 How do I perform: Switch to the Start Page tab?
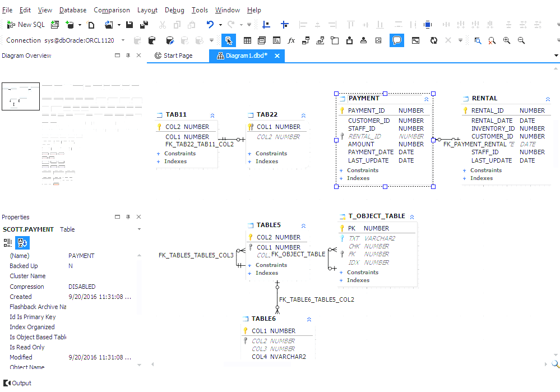(x=177, y=56)
